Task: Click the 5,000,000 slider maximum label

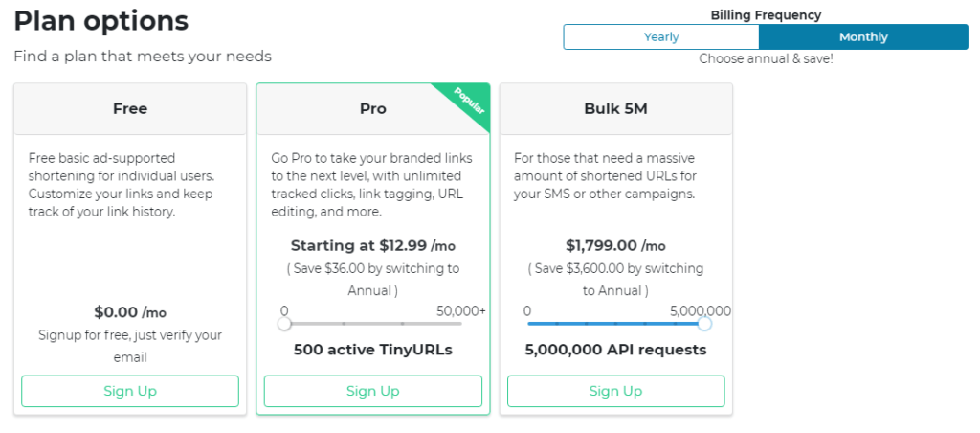Action: click(701, 310)
